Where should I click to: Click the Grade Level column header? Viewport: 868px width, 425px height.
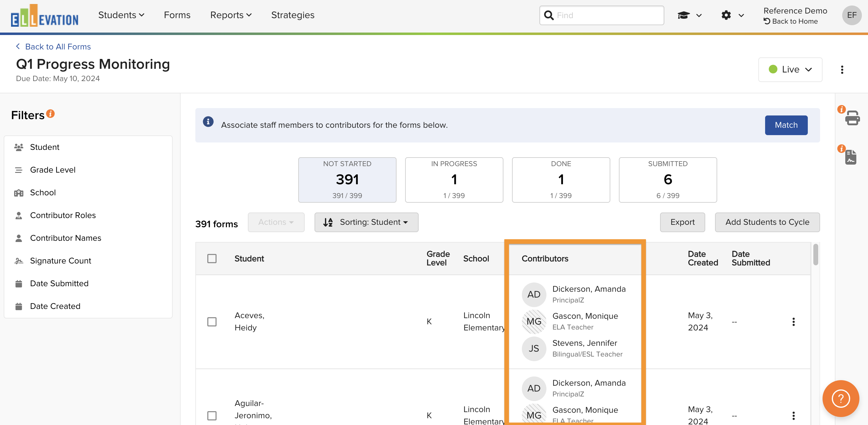(x=438, y=259)
